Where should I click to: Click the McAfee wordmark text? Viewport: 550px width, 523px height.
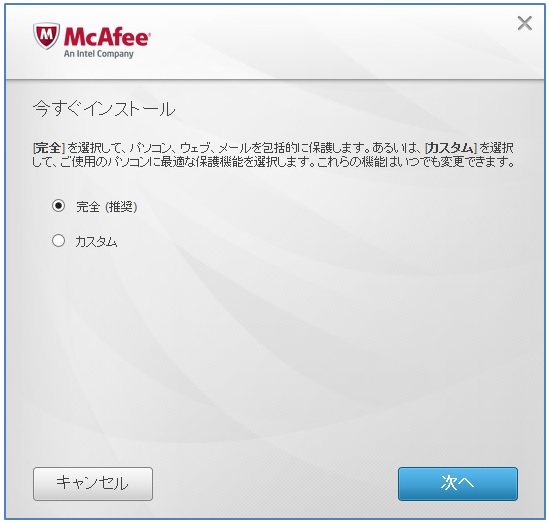tap(107, 37)
